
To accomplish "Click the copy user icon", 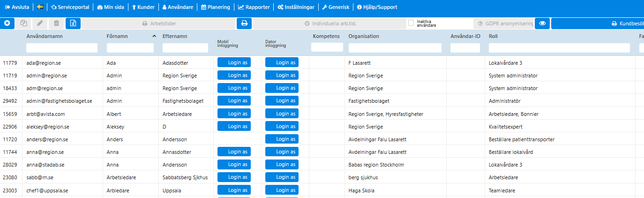I will [23, 23].
